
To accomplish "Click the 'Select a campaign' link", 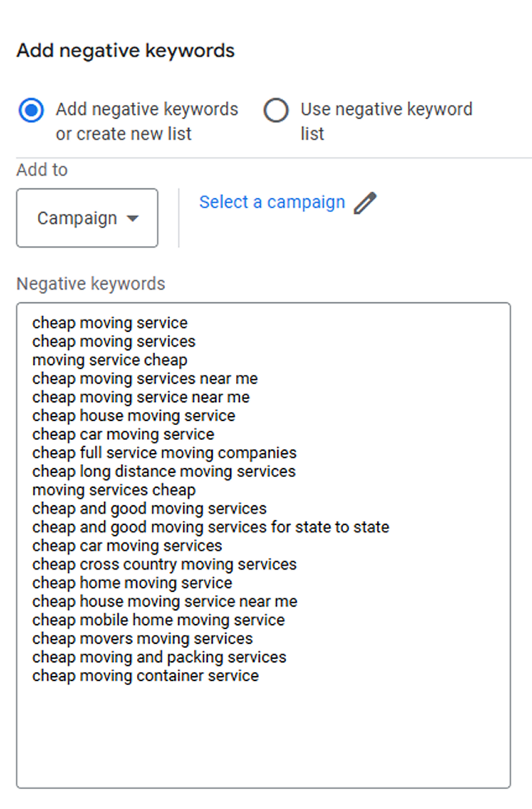I will tap(271, 201).
